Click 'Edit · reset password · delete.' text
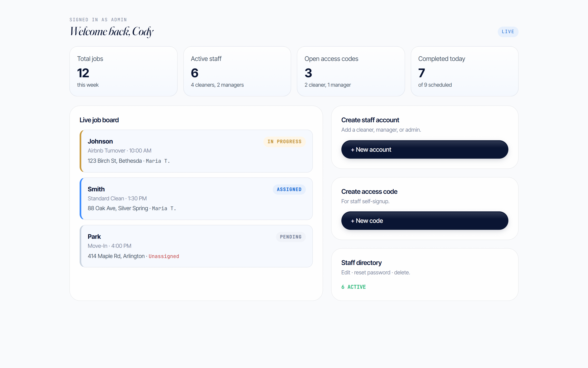Viewport: 588px width, 368px height. pos(376,273)
